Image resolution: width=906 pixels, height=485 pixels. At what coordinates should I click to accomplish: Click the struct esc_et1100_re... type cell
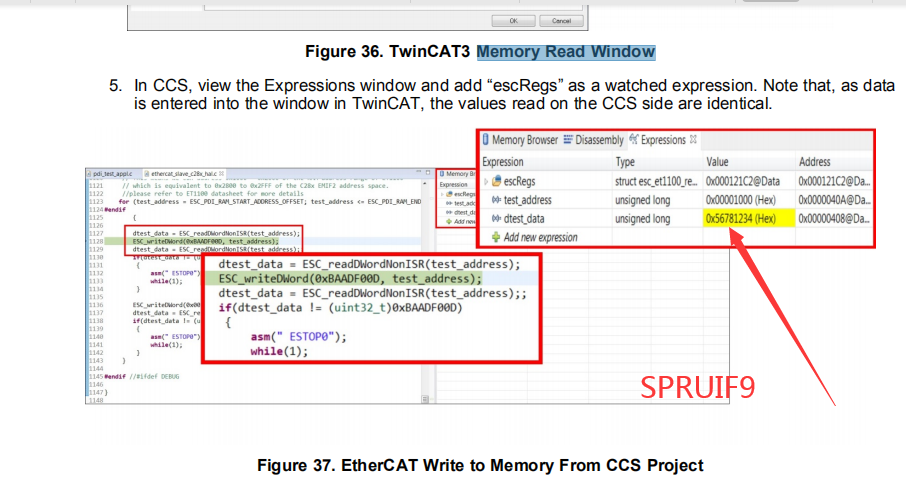pos(656,182)
